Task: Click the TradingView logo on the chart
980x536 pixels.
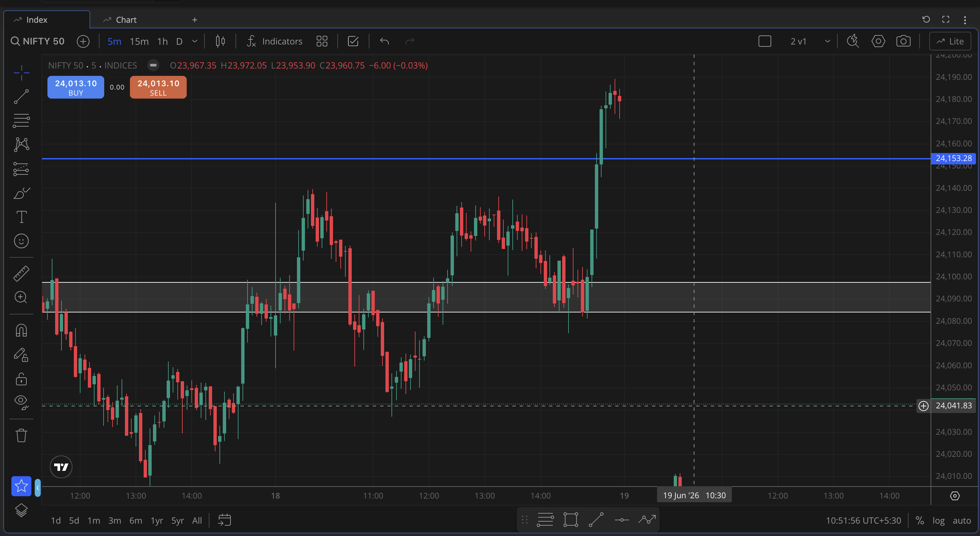Action: point(61,467)
